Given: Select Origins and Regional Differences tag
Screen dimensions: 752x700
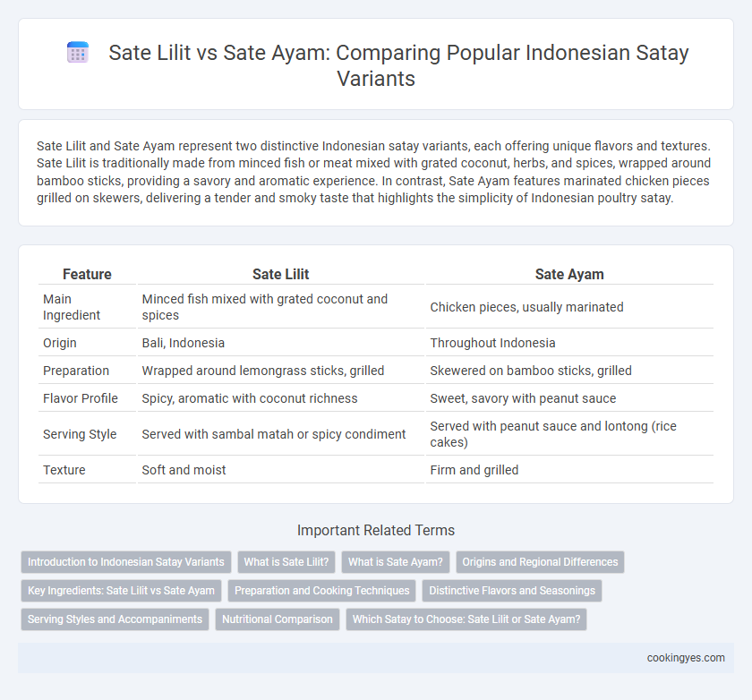Looking at the screenshot, I should [x=540, y=562].
